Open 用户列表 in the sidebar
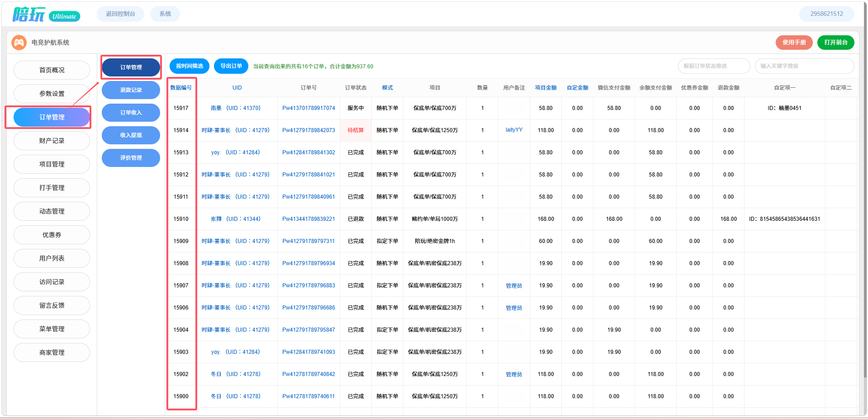 click(52, 258)
